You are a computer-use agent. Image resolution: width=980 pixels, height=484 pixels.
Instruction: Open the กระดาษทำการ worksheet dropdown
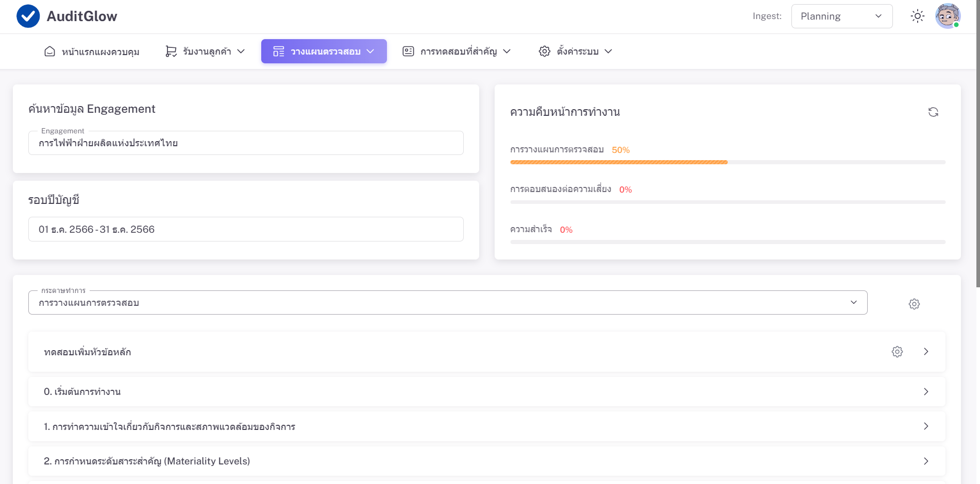click(447, 303)
